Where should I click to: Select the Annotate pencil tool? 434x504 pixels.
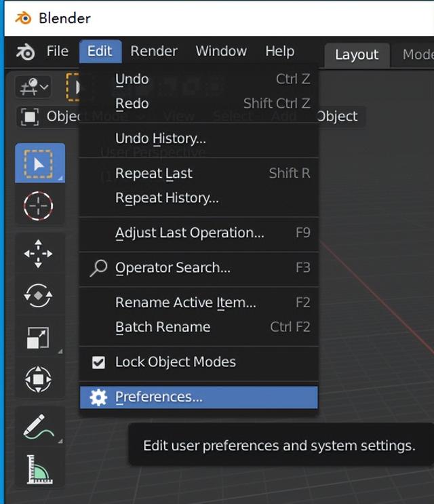coord(39,427)
